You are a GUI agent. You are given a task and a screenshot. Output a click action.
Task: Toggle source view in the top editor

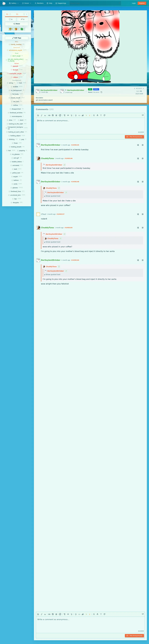coord(143,115)
